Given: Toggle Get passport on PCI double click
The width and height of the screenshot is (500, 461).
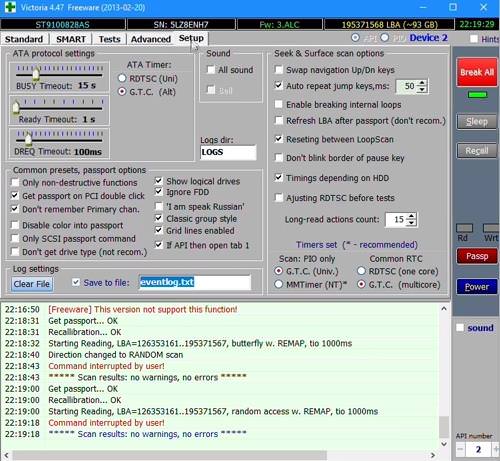Looking at the screenshot, I should pyautogui.click(x=15, y=195).
